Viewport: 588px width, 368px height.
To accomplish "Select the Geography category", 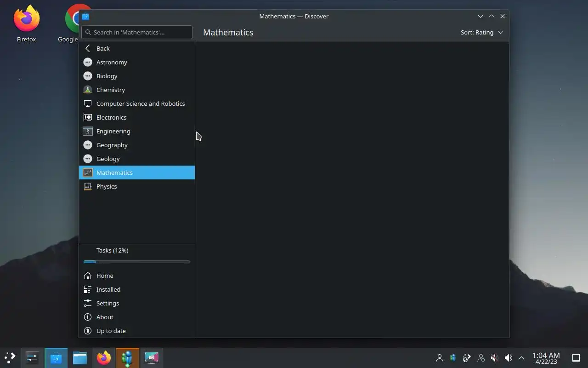I will coord(137,145).
